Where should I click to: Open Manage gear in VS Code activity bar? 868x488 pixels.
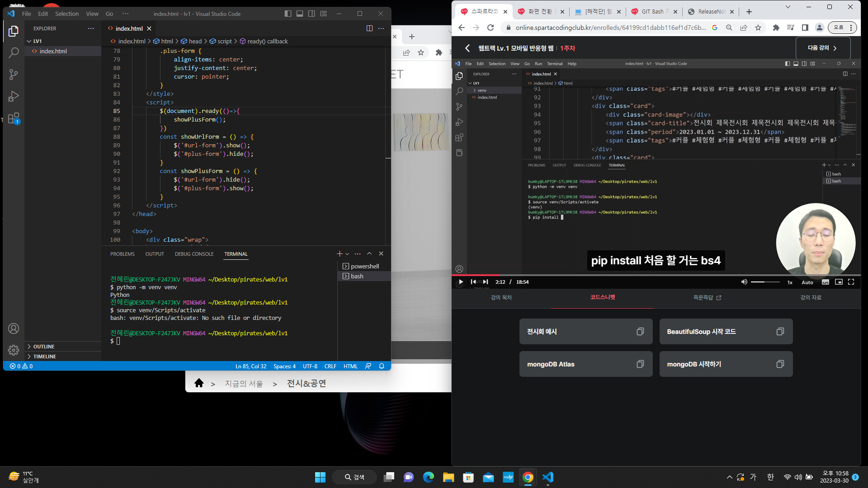[14, 350]
